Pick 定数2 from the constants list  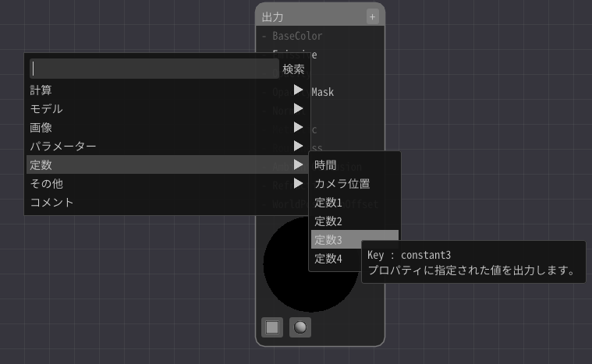328,221
